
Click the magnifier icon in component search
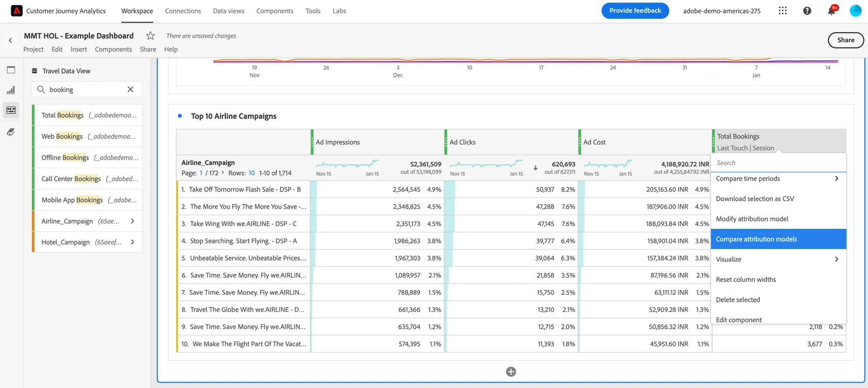(41, 89)
